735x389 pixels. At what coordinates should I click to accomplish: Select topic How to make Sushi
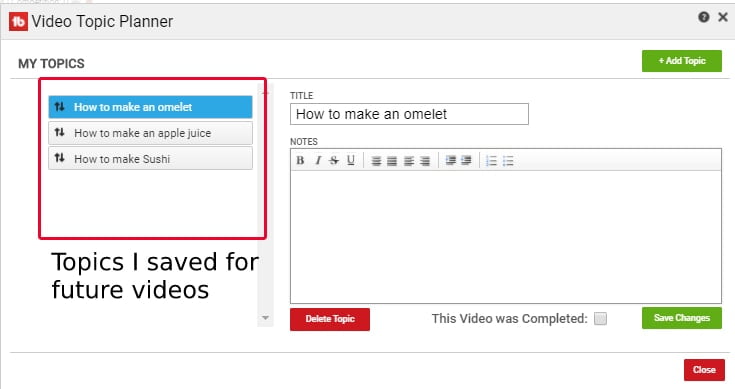150,158
